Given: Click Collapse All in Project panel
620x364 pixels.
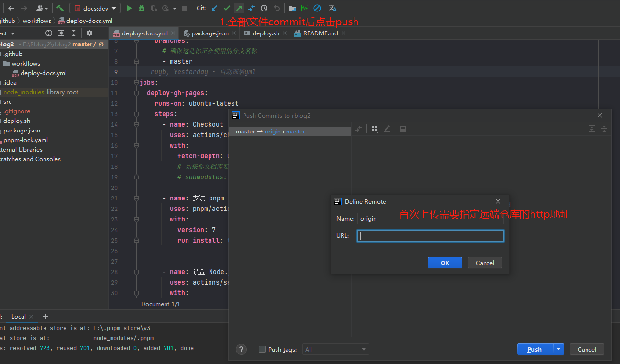Looking at the screenshot, I should tap(74, 33).
